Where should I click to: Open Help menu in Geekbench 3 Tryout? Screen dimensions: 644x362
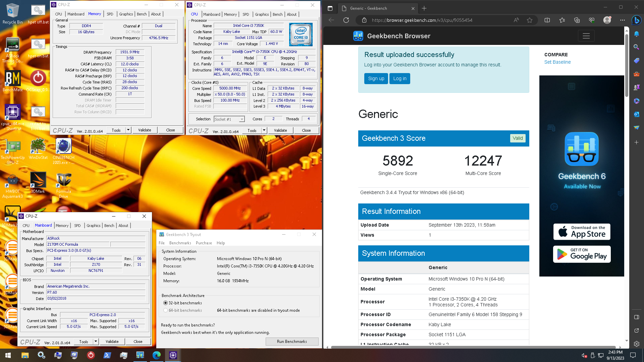[x=221, y=243]
